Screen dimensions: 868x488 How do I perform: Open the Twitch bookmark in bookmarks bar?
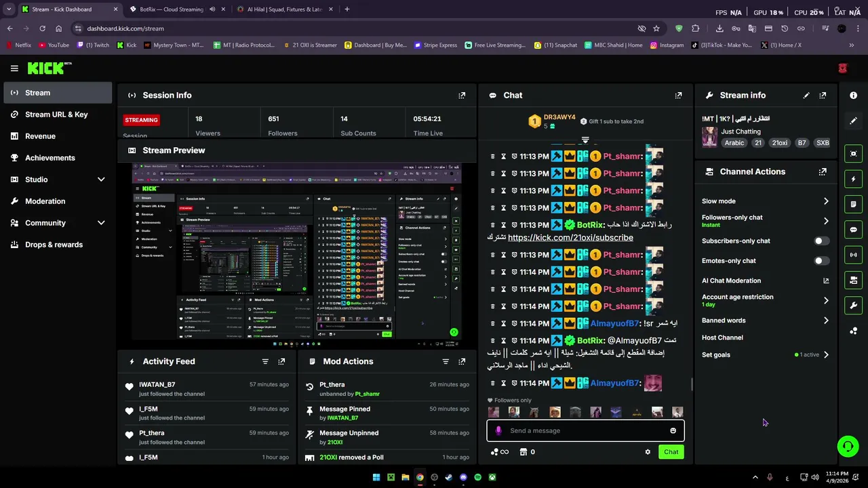click(x=93, y=45)
